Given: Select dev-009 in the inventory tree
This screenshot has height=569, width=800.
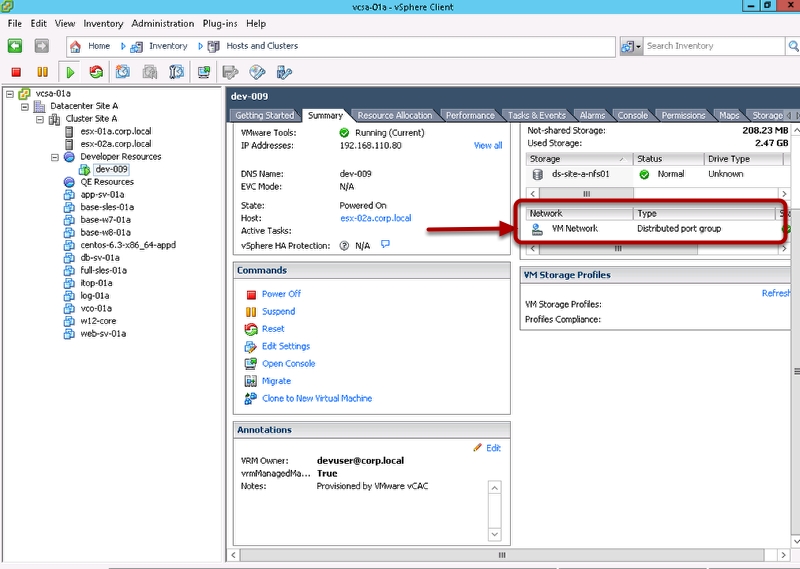Looking at the screenshot, I should click(x=112, y=169).
